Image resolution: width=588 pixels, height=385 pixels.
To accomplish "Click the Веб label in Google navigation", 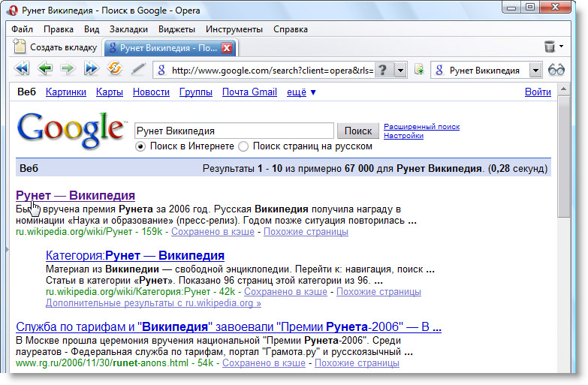I will coord(26,92).
